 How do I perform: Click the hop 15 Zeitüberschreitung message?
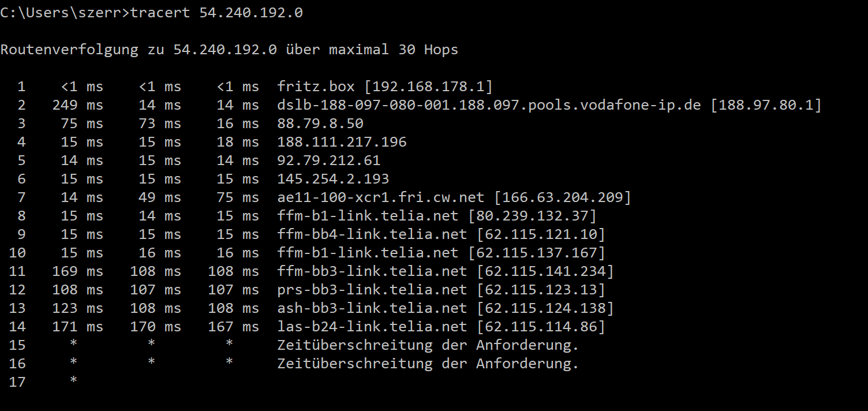click(x=428, y=345)
